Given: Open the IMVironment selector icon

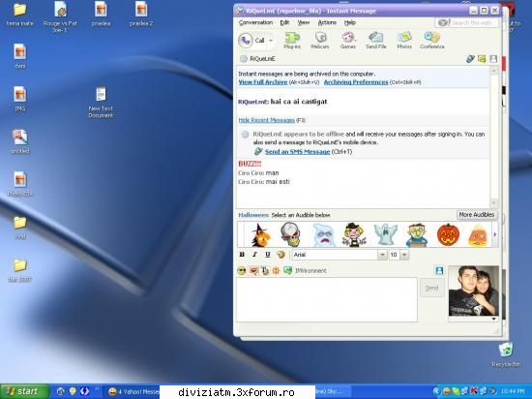Looking at the screenshot, I should click(287, 270).
